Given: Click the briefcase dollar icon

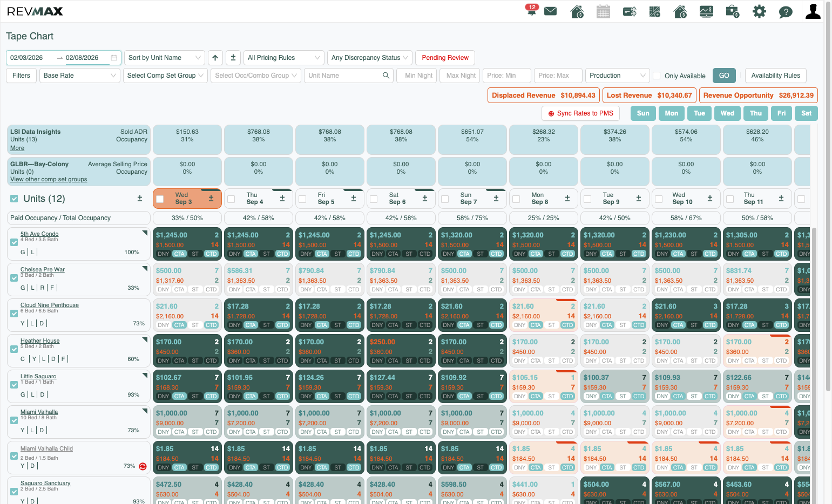Looking at the screenshot, I should [733, 11].
